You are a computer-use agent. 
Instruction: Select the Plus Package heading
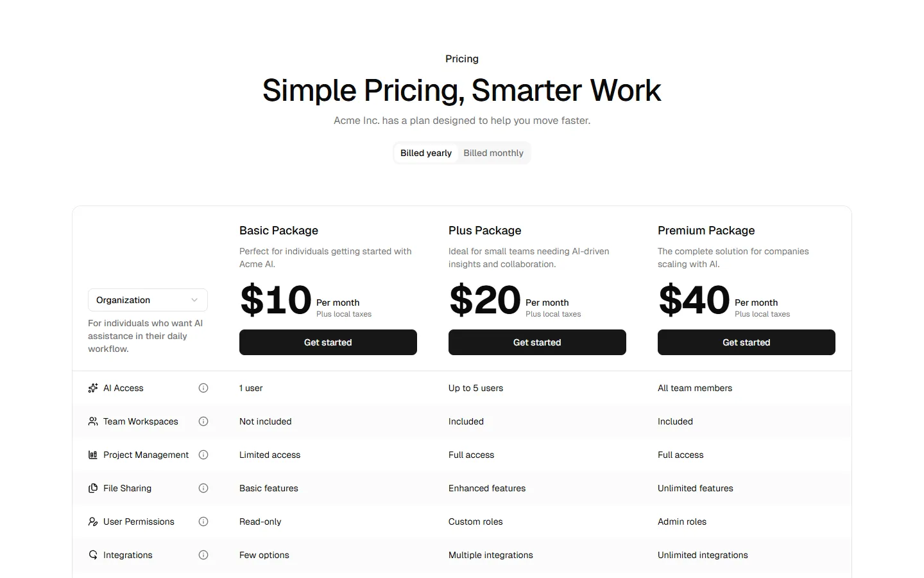point(484,230)
